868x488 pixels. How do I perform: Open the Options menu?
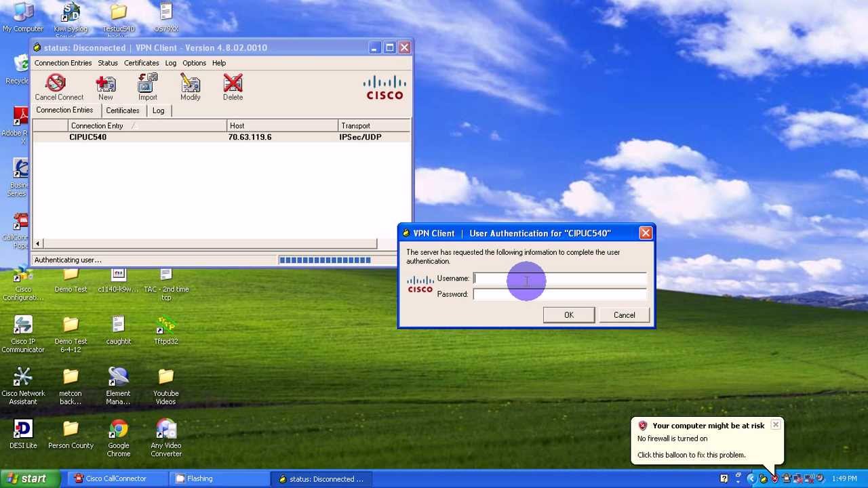[x=194, y=63]
